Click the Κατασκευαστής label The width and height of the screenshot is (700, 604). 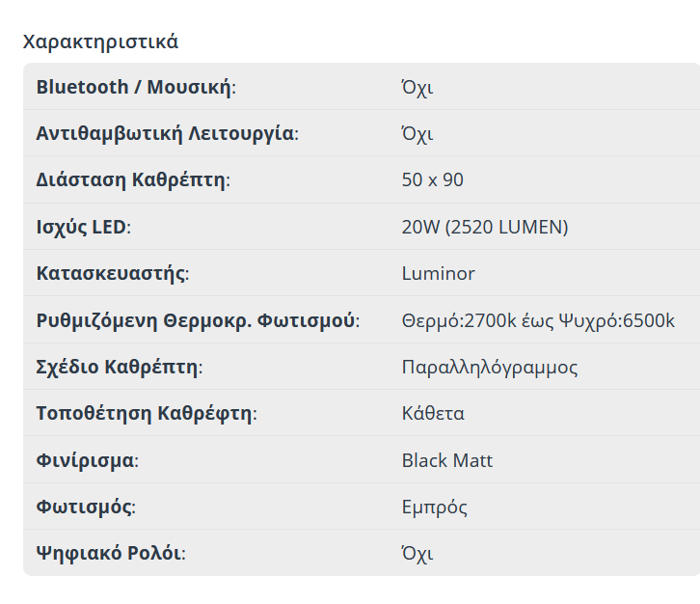pos(112,273)
